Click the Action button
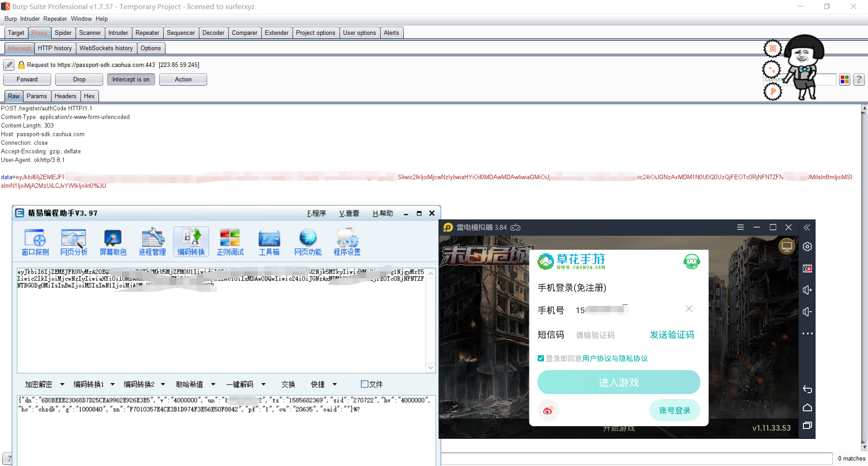This screenshot has width=868, height=466. pos(183,80)
